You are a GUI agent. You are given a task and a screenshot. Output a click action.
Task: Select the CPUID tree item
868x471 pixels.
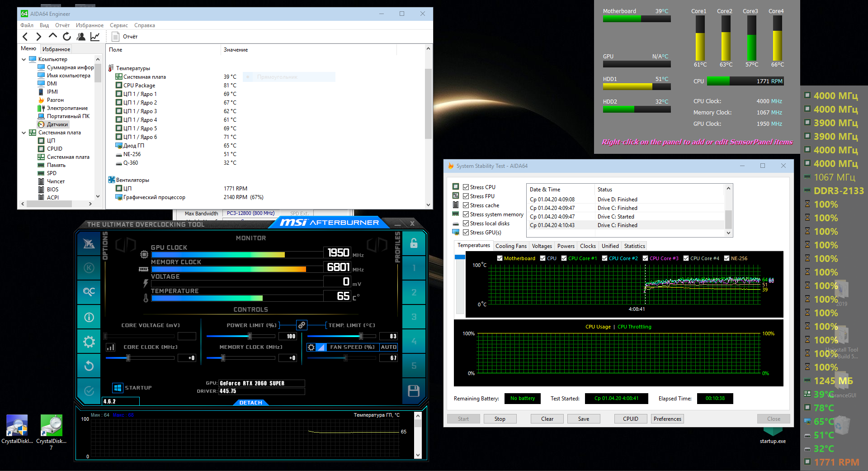coord(55,149)
